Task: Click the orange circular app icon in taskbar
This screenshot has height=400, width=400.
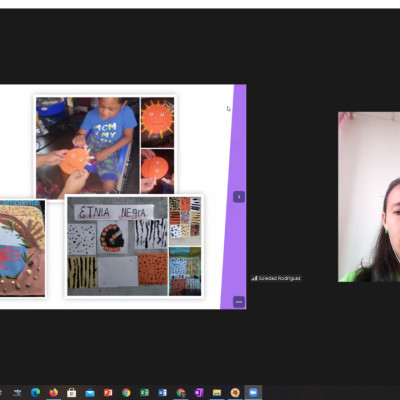Action: coord(235,393)
